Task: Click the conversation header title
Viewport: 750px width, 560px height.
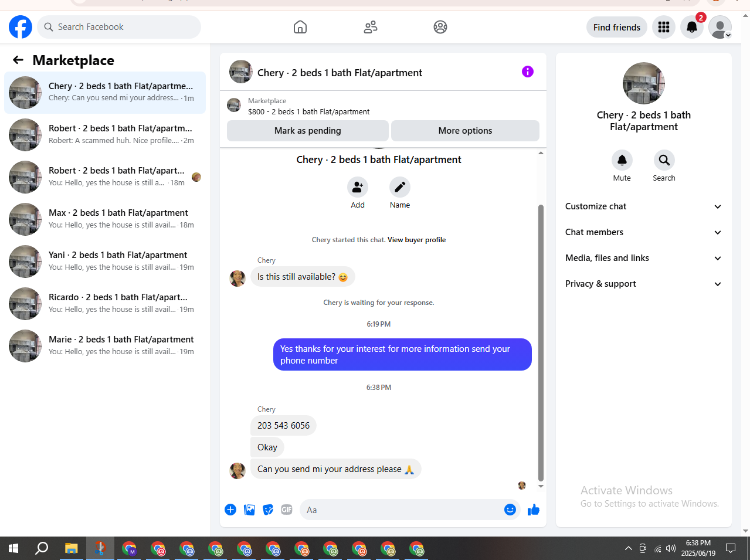Action: (x=340, y=73)
